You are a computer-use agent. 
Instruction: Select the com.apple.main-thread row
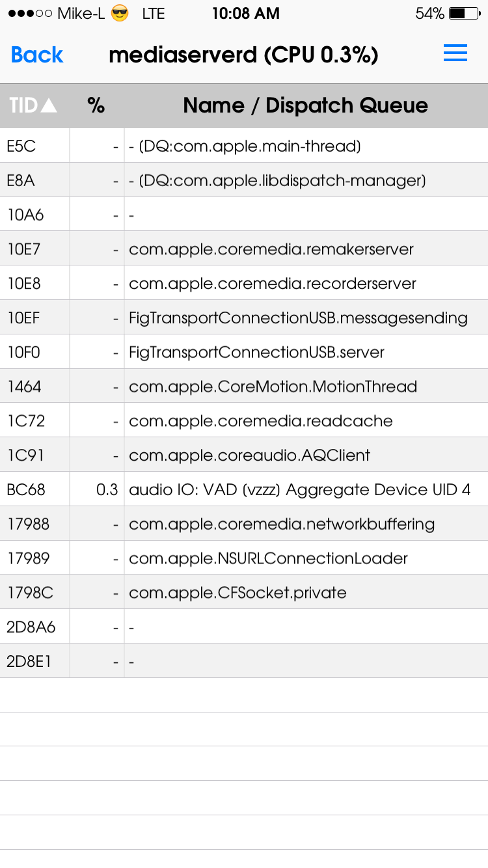244,146
